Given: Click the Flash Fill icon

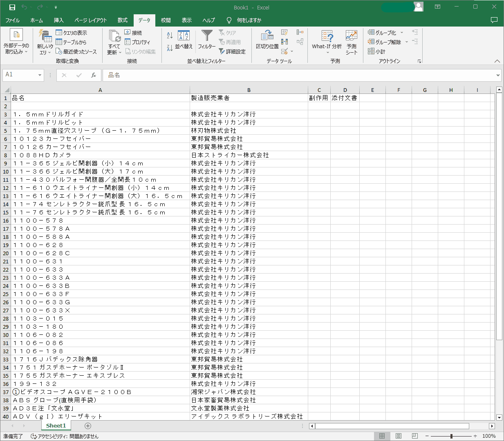Looking at the screenshot, I should tap(284, 32).
